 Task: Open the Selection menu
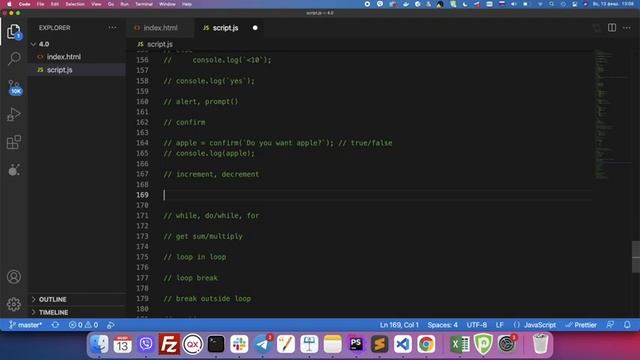75,4
